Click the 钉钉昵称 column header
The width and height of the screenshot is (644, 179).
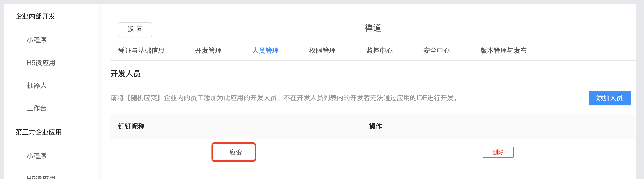point(131,126)
